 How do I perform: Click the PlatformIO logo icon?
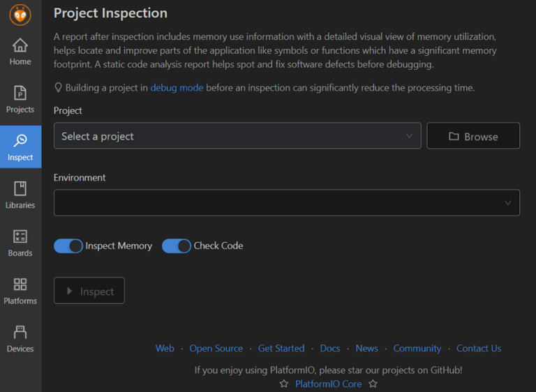(x=20, y=15)
